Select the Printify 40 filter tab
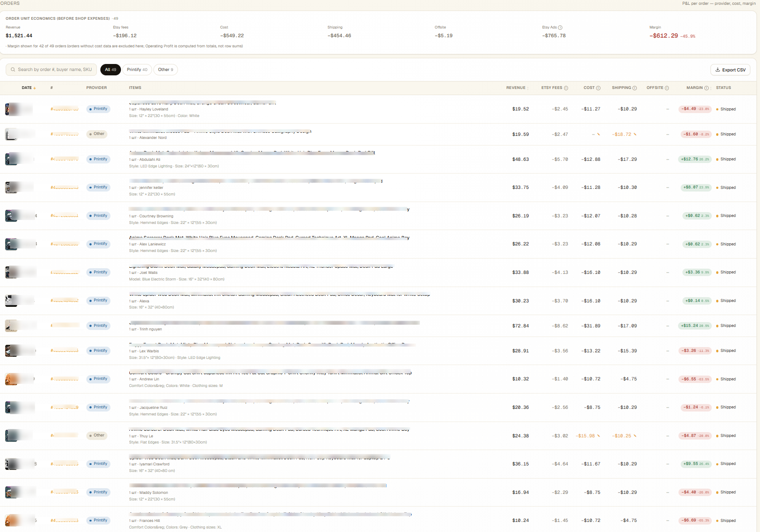 point(137,70)
